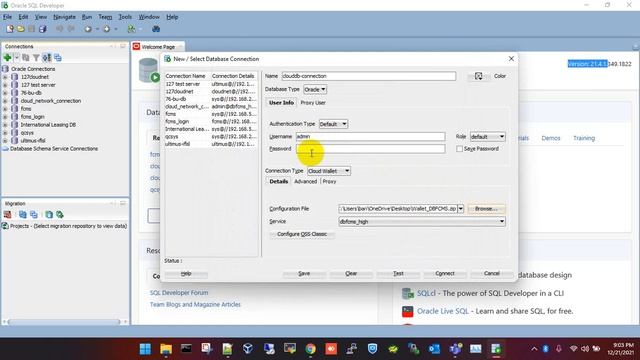Open the Database Type dropdown

pos(315,89)
